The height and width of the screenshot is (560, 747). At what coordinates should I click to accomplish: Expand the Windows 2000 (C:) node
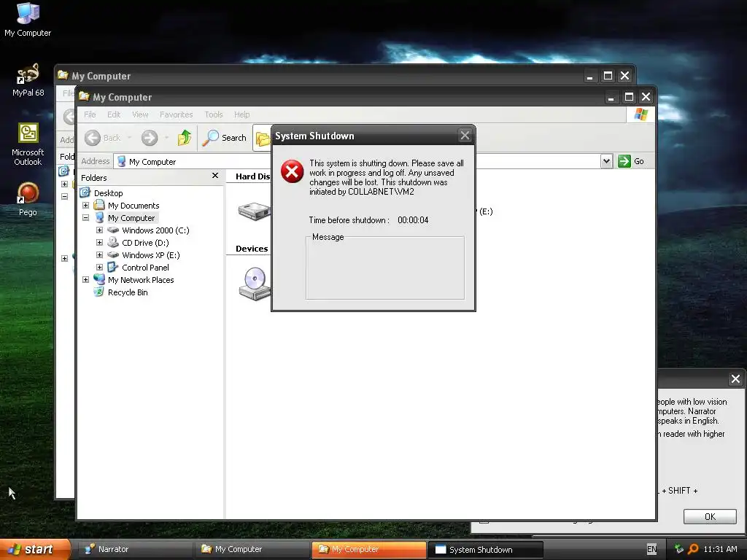click(x=99, y=230)
